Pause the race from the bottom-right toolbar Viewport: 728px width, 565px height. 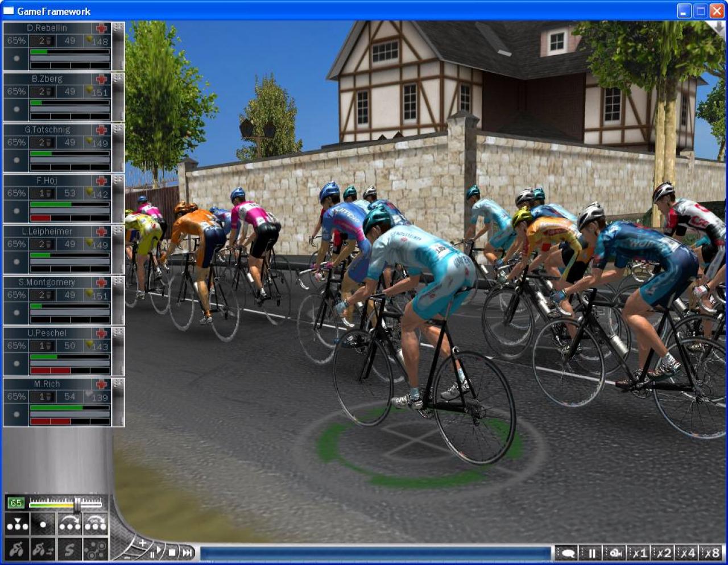pos(591,552)
